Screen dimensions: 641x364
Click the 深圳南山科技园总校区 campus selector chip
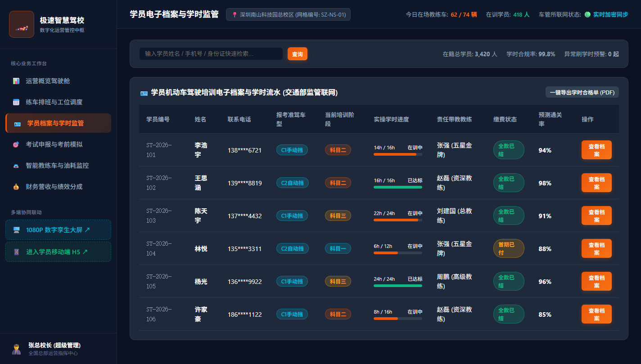(288, 14)
